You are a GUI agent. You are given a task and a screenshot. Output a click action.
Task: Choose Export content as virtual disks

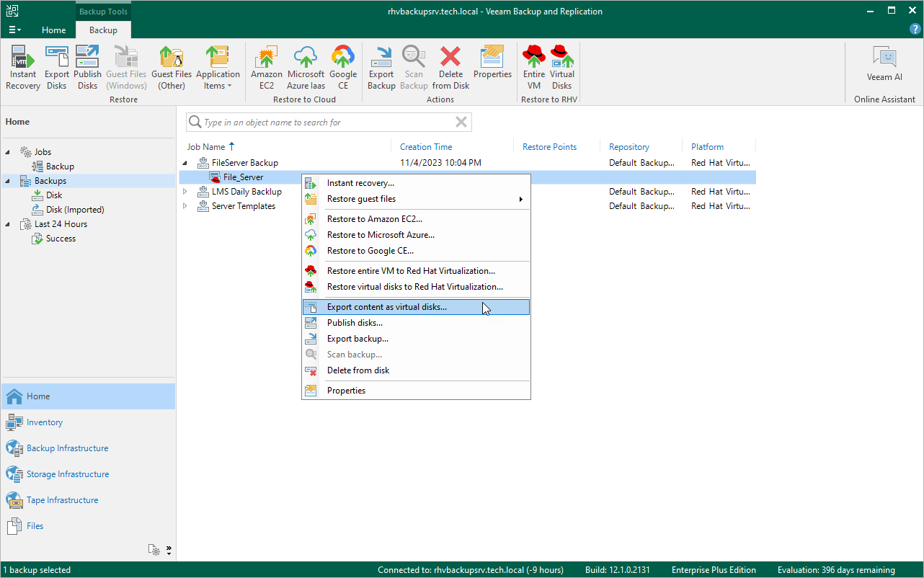[416, 307]
